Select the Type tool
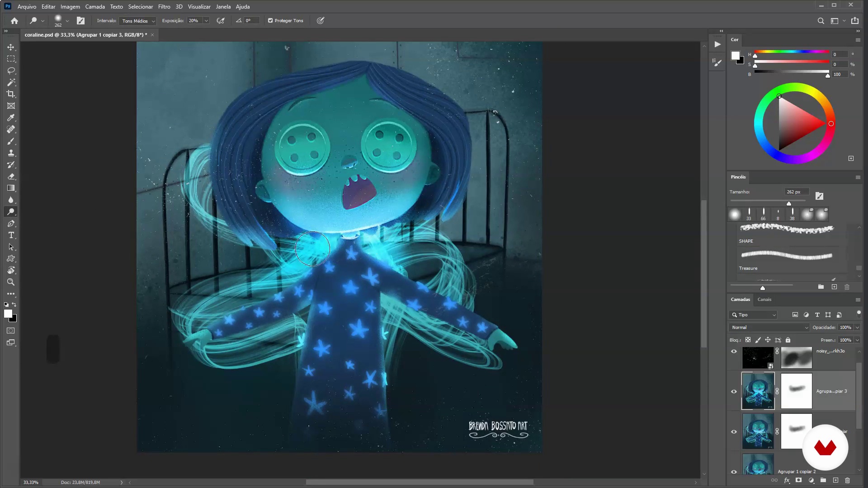The height and width of the screenshot is (488, 868). (11, 235)
